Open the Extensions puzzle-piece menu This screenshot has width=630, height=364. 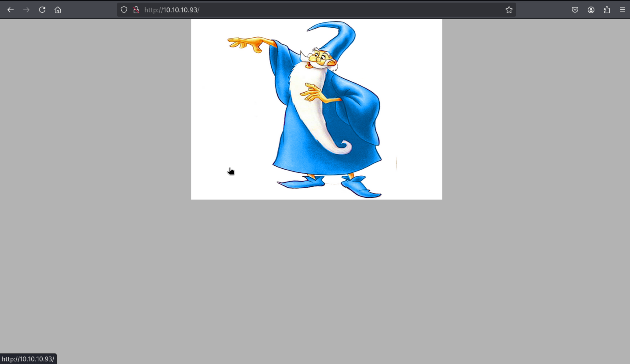[x=607, y=10]
